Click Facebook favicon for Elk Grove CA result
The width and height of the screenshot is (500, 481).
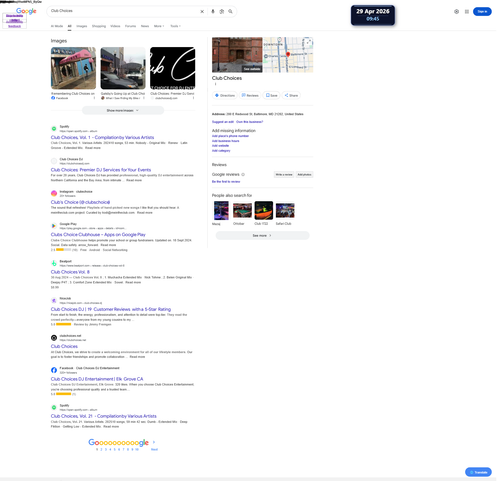tap(54, 370)
